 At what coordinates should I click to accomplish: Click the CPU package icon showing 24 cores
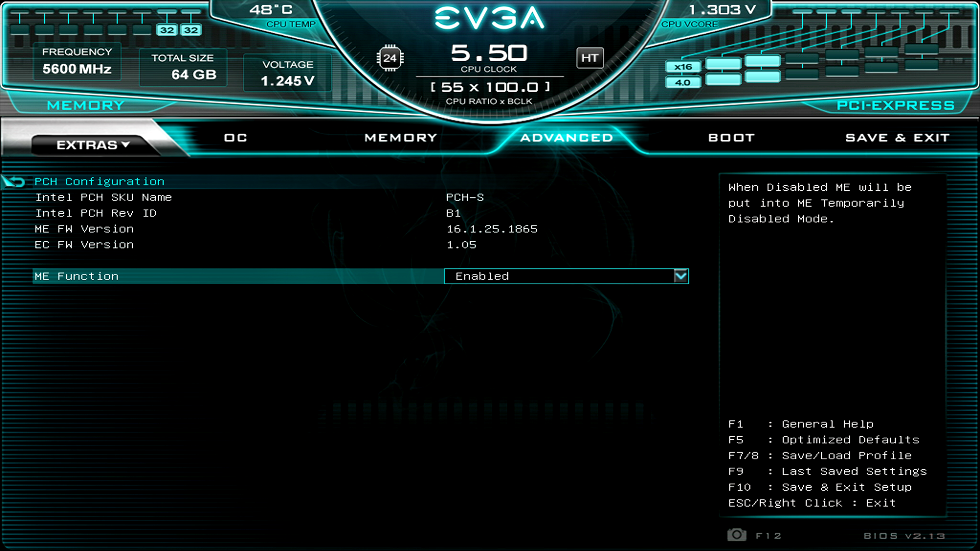[391, 58]
